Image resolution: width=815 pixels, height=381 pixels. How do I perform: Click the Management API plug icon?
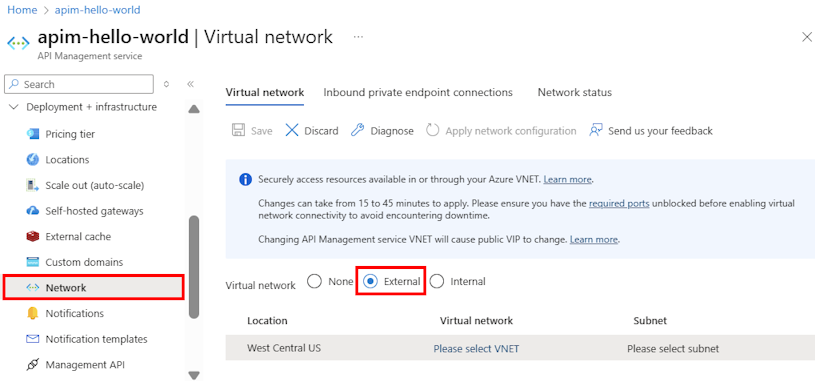click(x=33, y=365)
